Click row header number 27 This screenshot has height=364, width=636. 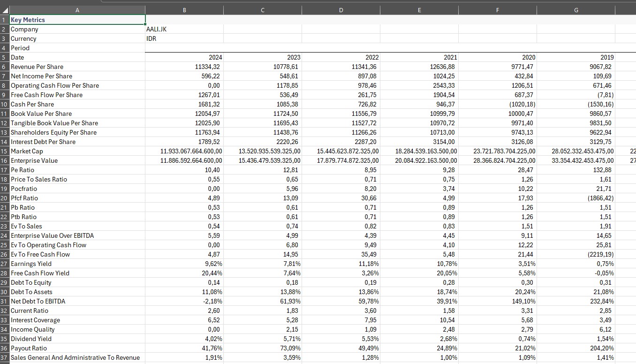click(5, 264)
